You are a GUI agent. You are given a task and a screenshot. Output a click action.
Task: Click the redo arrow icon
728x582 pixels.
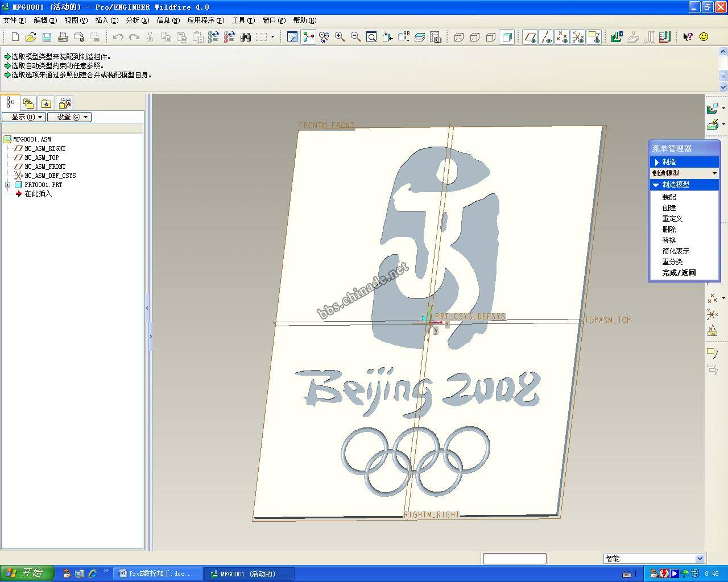(134, 37)
